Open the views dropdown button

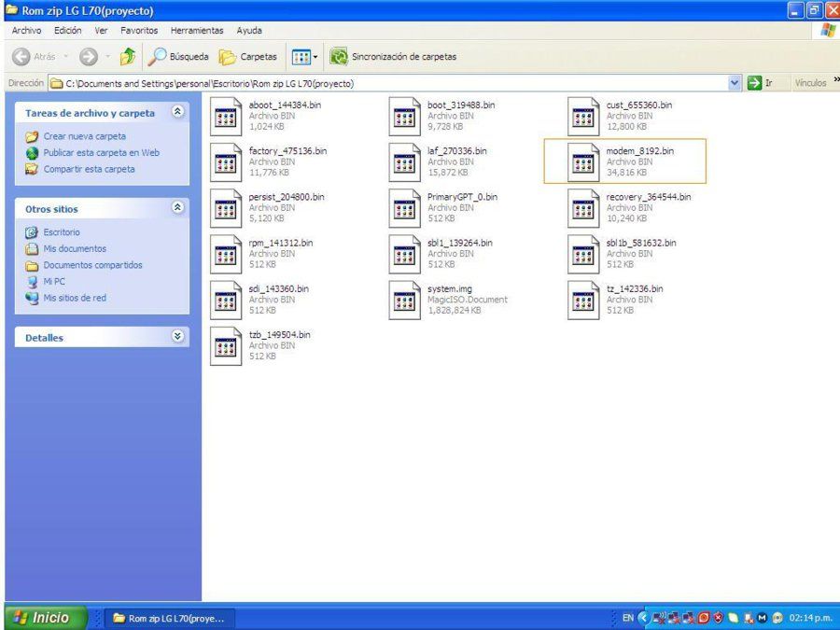point(304,56)
